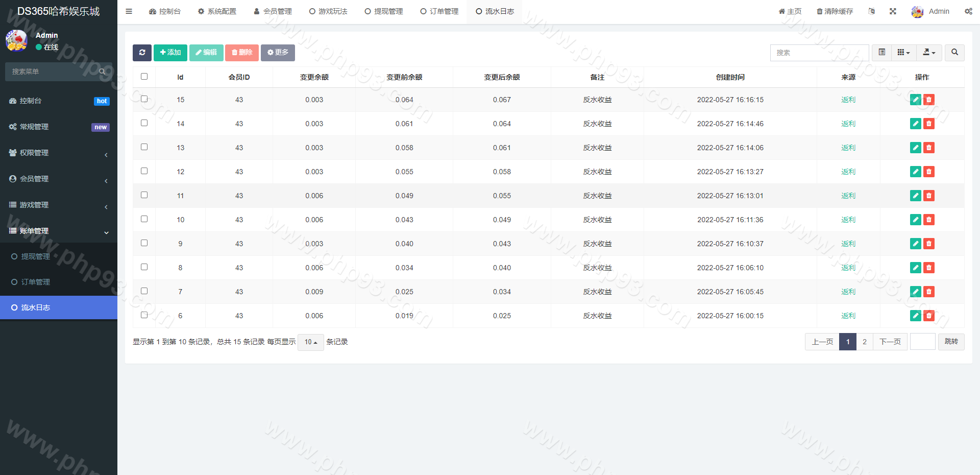Screen dimensions: 980x475
Task: Click the fullscreen icon in top bar
Action: pyautogui.click(x=893, y=11)
